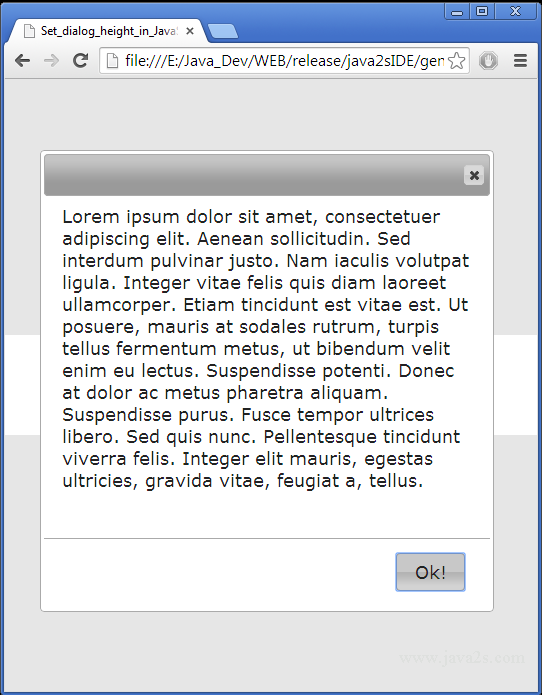Minimize the browser window
This screenshot has width=542, height=695.
point(457,11)
